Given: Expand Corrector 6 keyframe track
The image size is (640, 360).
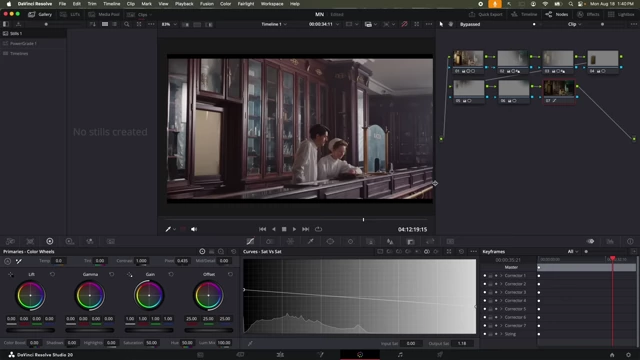Looking at the screenshot, I should pos(501,317).
